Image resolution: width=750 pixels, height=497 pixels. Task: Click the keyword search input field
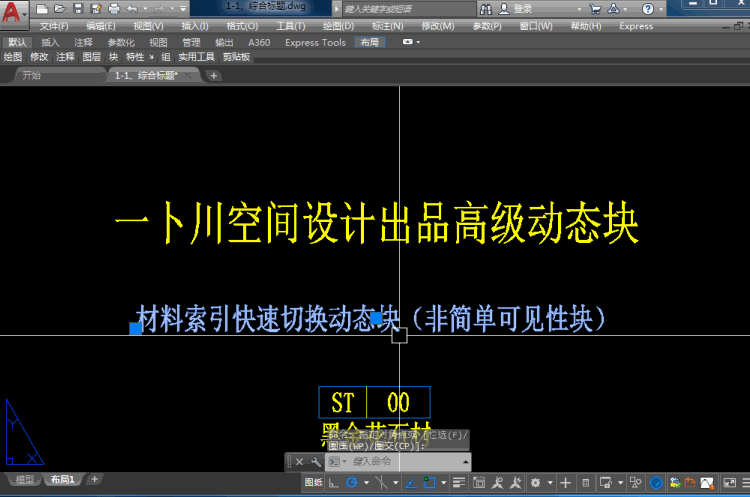[x=408, y=9]
